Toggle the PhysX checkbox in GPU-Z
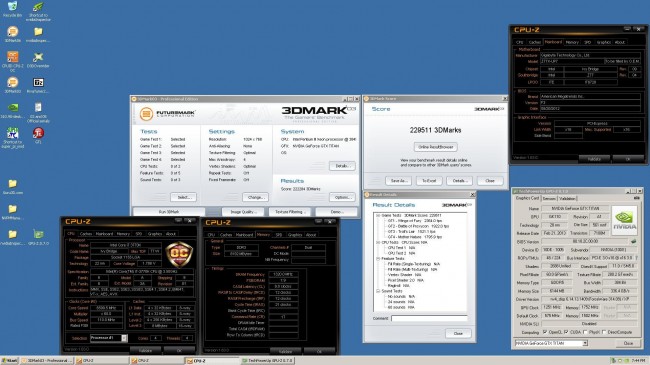The image size is (650, 365). (x=585, y=332)
